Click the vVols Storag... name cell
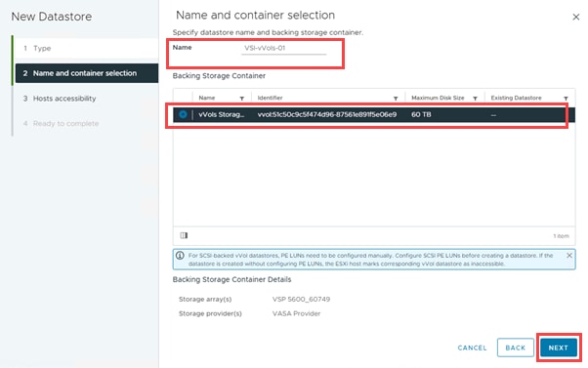The image size is (588, 368). click(222, 114)
